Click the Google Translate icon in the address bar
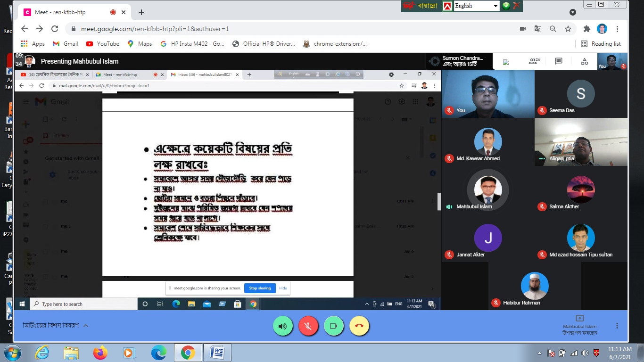The height and width of the screenshot is (362, 644). tap(537, 29)
